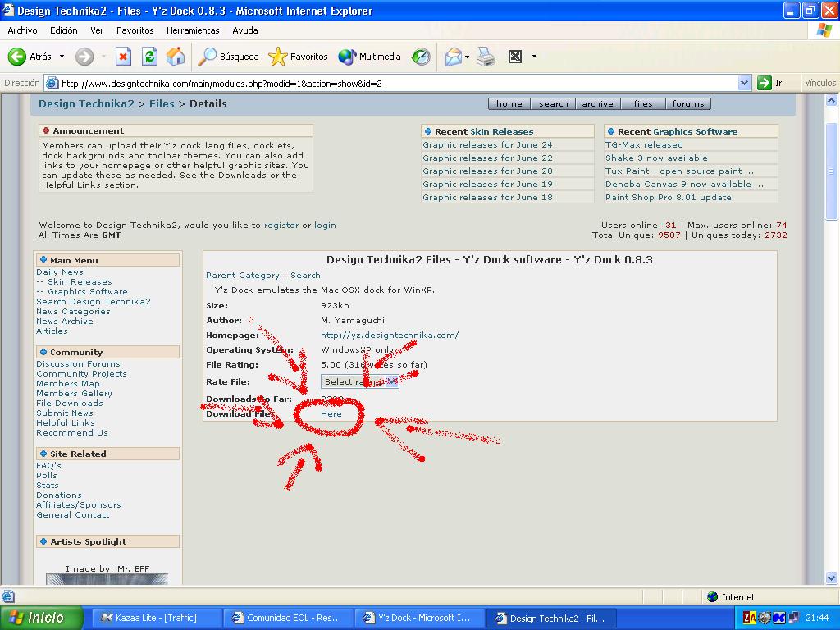The width and height of the screenshot is (840, 630).
Task: Open Discussion Forums link
Action: click(x=78, y=363)
